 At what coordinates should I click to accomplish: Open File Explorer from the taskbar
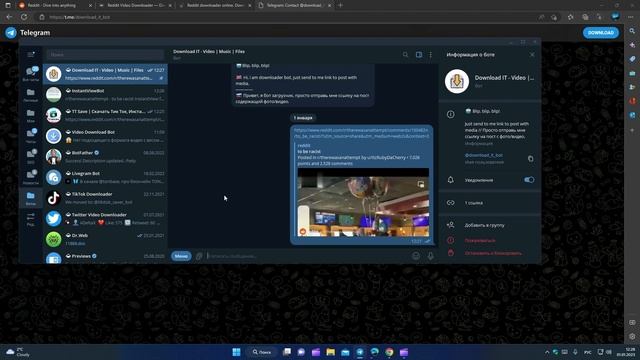pos(331,352)
